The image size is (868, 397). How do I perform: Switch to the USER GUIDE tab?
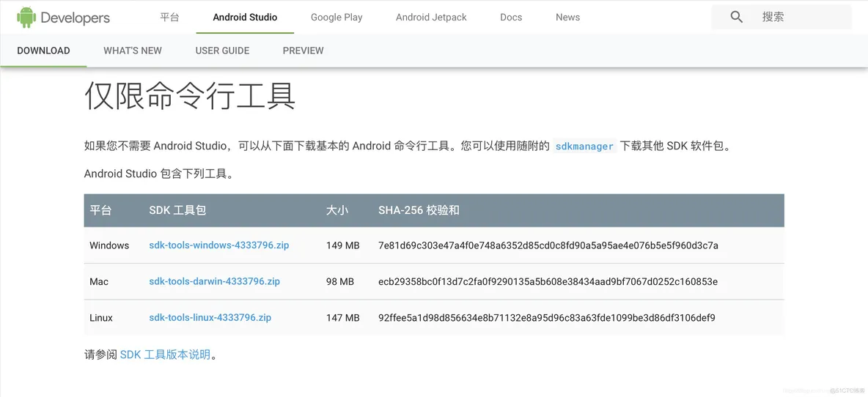coord(223,51)
